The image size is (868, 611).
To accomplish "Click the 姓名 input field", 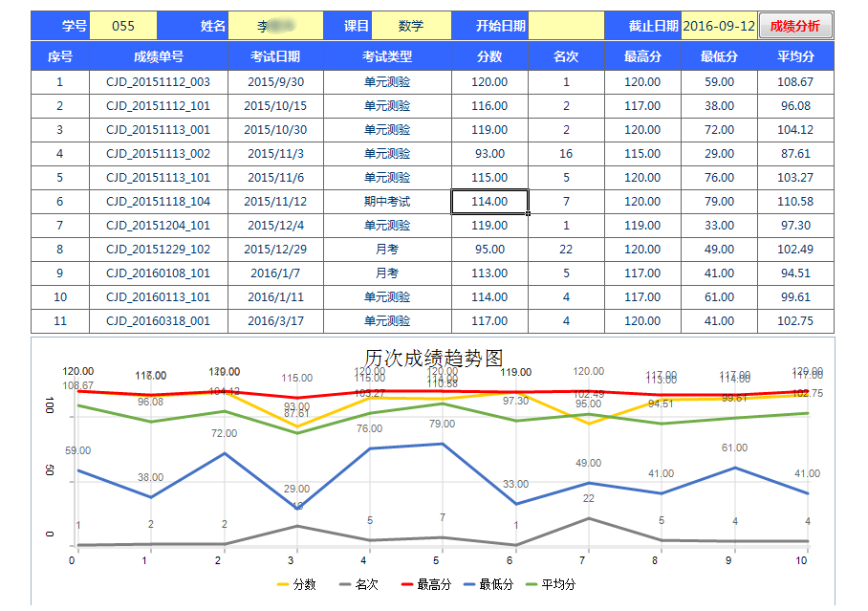I will pos(275,26).
